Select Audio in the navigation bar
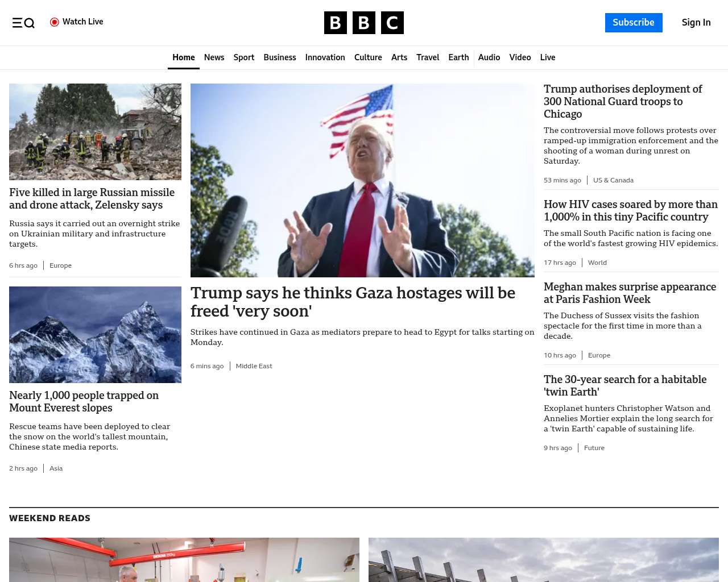Viewport: 728px width, 582px height. [x=489, y=57]
